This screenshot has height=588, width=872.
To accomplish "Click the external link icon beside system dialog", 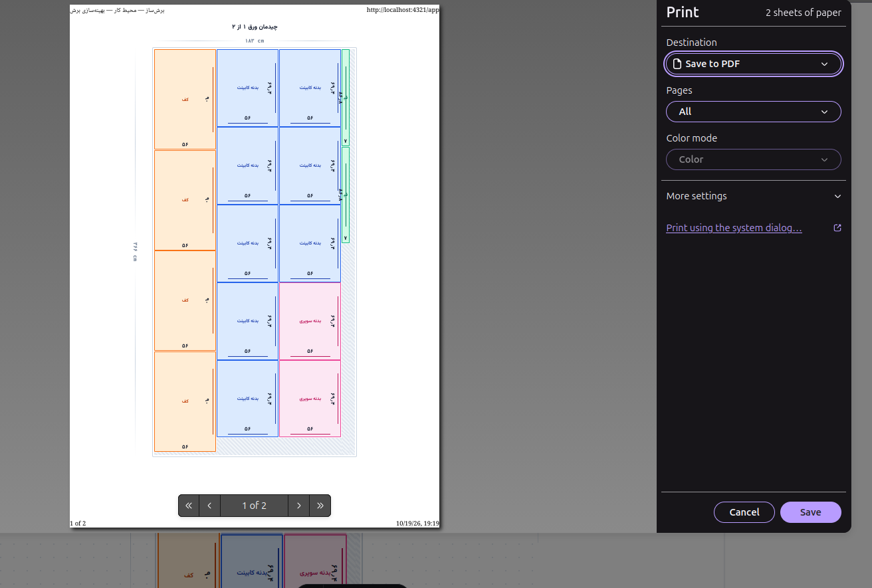I will pyautogui.click(x=837, y=228).
